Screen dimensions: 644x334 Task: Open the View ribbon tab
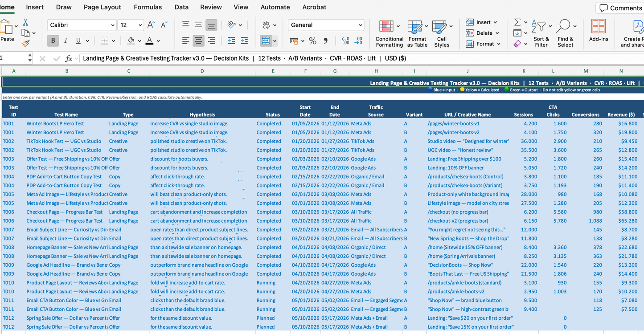tap(241, 7)
